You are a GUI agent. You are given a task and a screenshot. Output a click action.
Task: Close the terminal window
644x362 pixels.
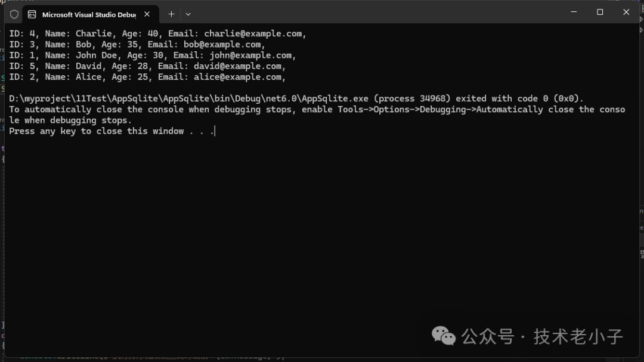(626, 12)
